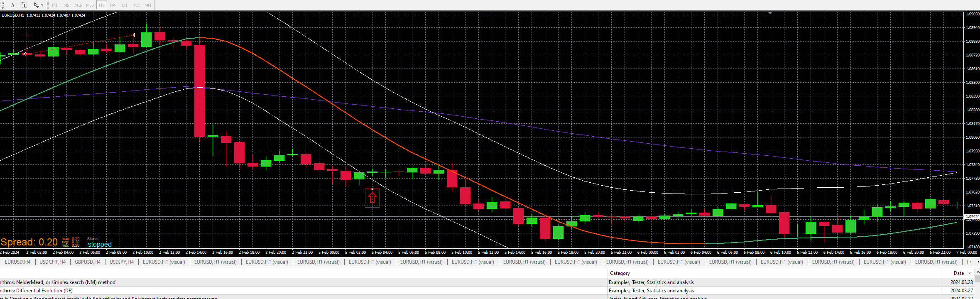The height and width of the screenshot is (299, 980).
Task: Click the 2 Feb 14:00 time label
Action: 196,252
